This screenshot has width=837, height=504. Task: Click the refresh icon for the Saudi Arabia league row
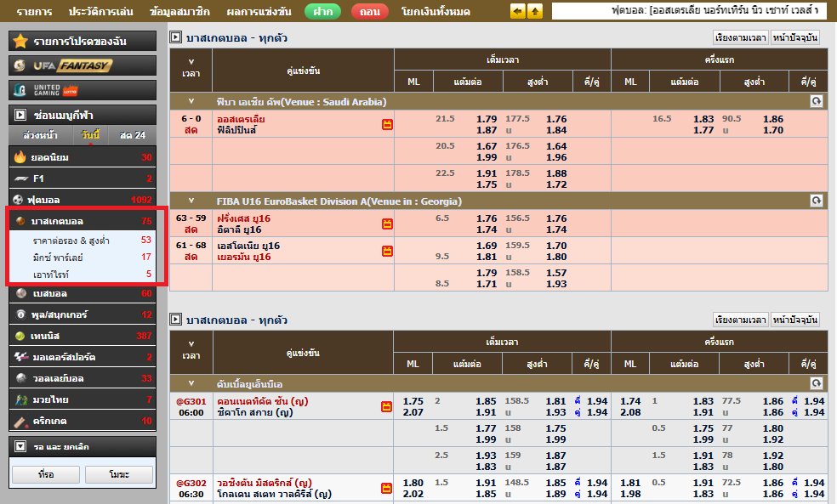(816, 102)
